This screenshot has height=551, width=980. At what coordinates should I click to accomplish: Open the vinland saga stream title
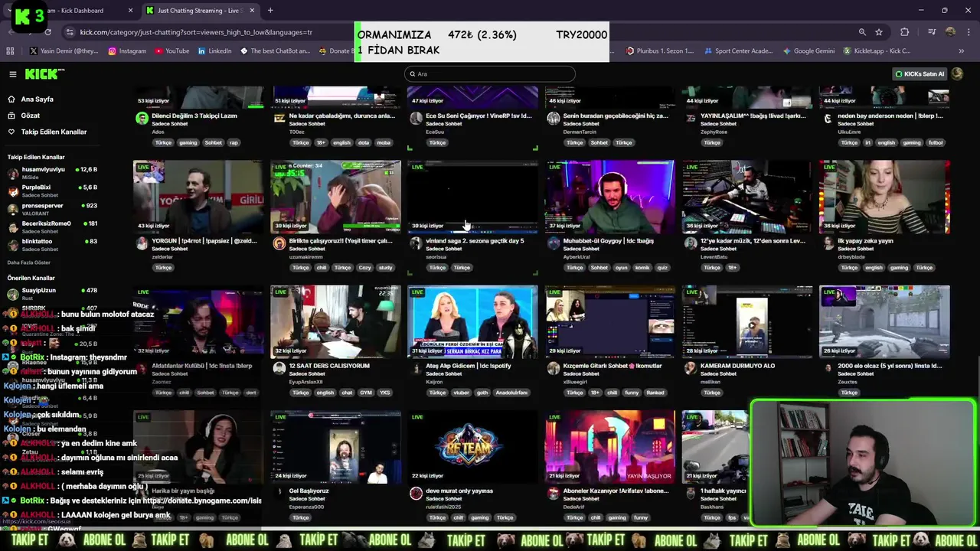click(x=475, y=241)
